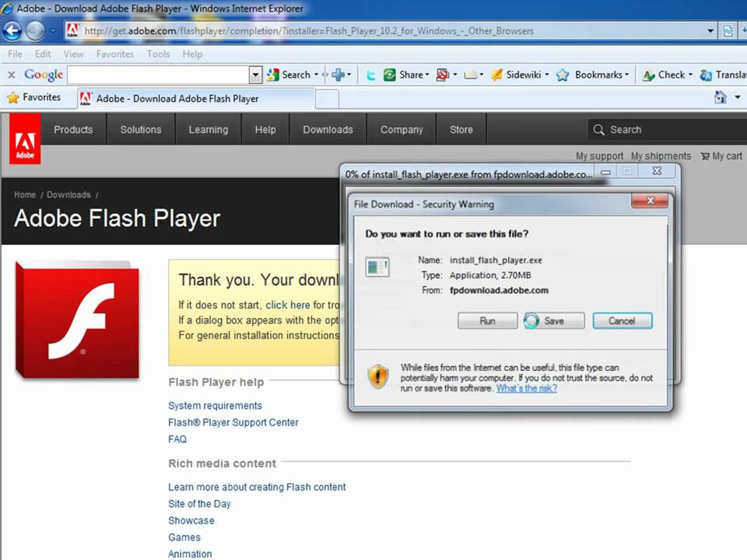The width and height of the screenshot is (747, 560).
Task: Expand the Google search box dropdown
Action: click(256, 75)
